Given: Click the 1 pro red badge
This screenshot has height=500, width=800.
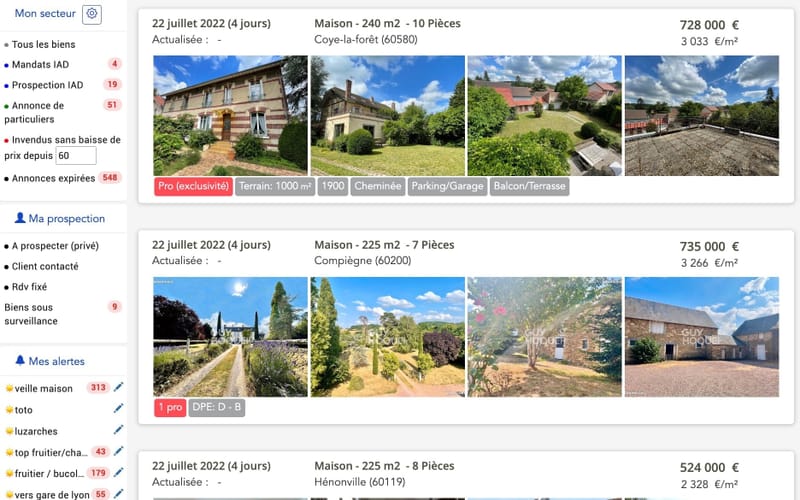Looking at the screenshot, I should click(x=170, y=407).
